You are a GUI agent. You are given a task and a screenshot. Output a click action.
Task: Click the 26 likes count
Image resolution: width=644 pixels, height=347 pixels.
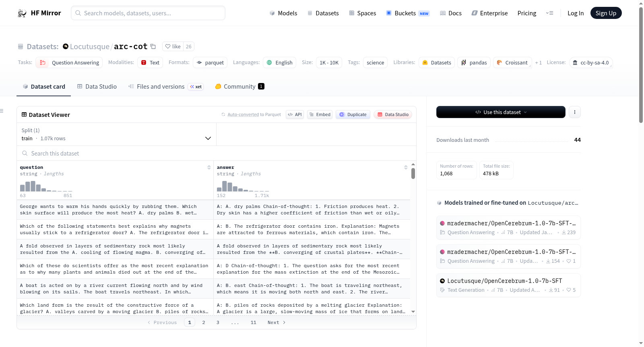tap(189, 46)
